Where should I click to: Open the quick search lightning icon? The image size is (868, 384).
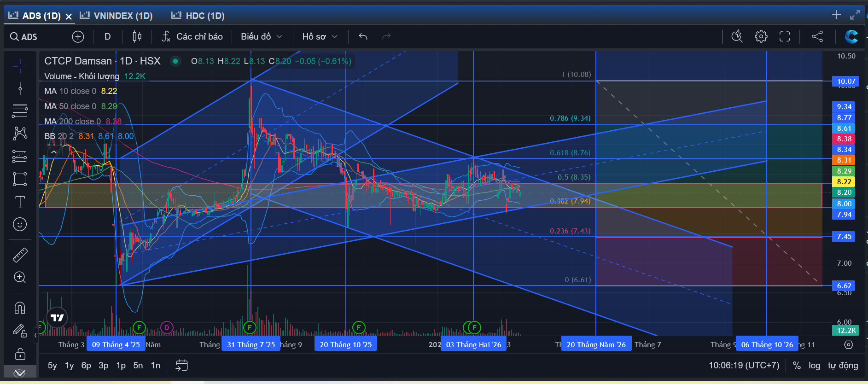click(737, 37)
